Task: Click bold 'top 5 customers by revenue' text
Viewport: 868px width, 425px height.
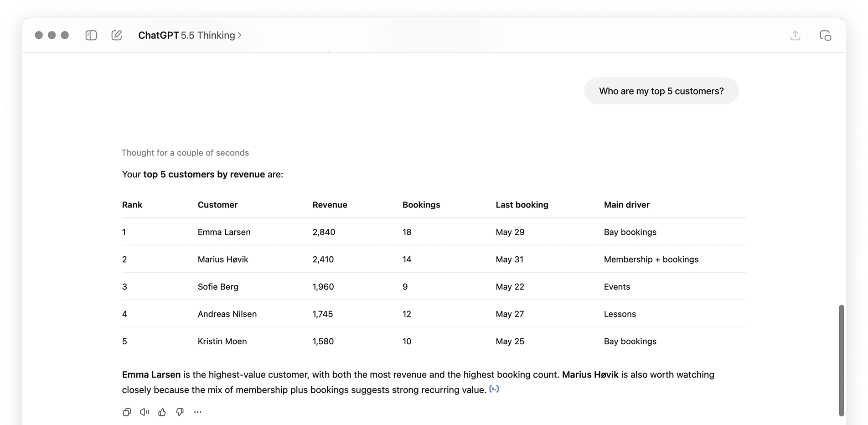Action: [204, 174]
